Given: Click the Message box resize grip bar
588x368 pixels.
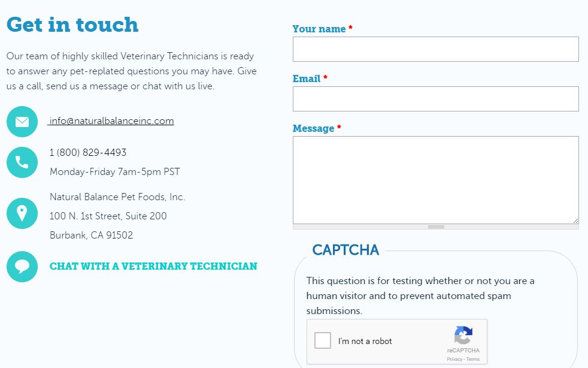Looking at the screenshot, I should (x=436, y=227).
